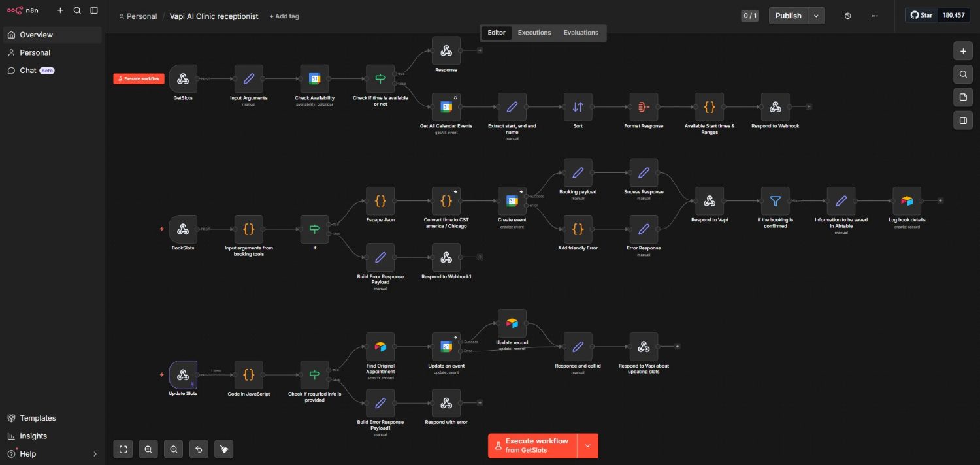
Task: Collapse the left sidebar
Action: point(94,10)
